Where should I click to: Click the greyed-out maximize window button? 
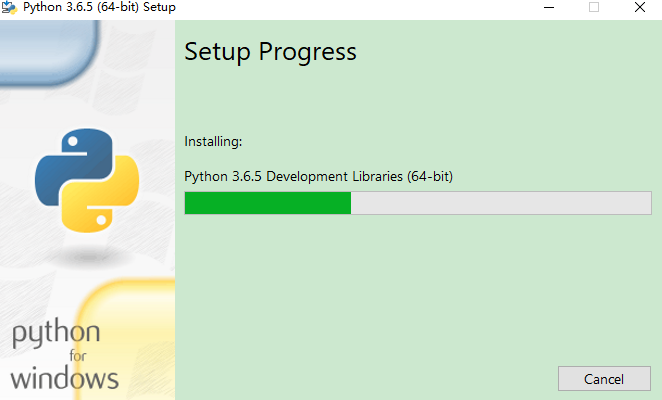(594, 8)
